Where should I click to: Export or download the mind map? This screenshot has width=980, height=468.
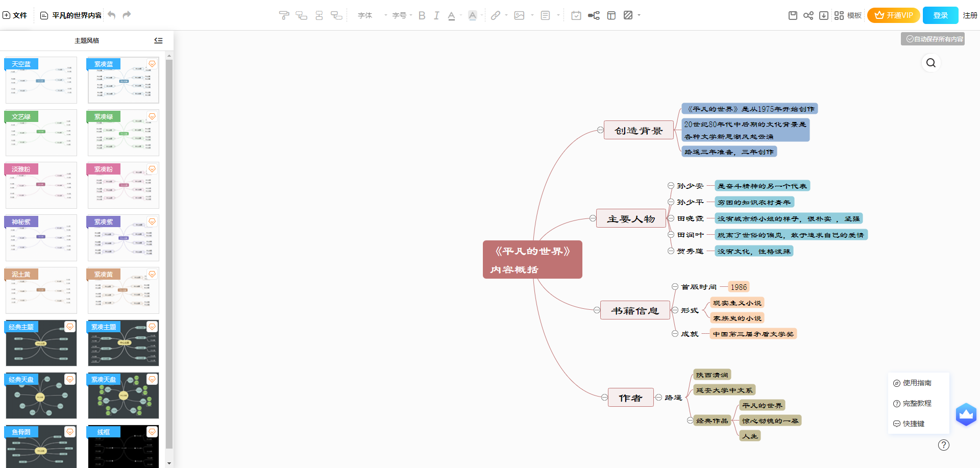[824, 15]
